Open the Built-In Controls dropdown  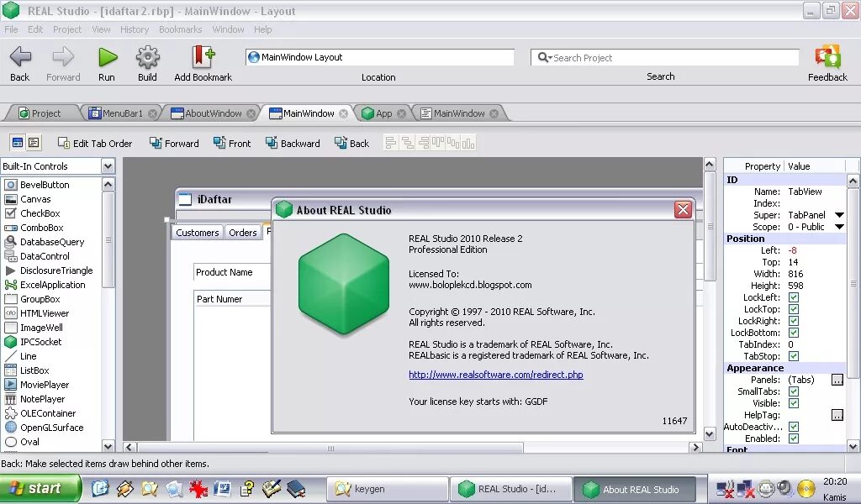tap(108, 165)
